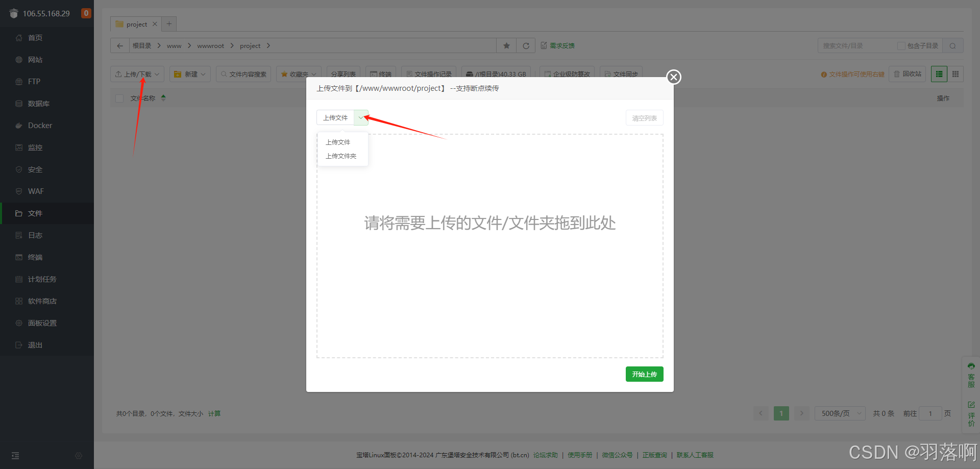Open Docker in the sidebar
This screenshot has width=980, height=469.
tap(40, 126)
